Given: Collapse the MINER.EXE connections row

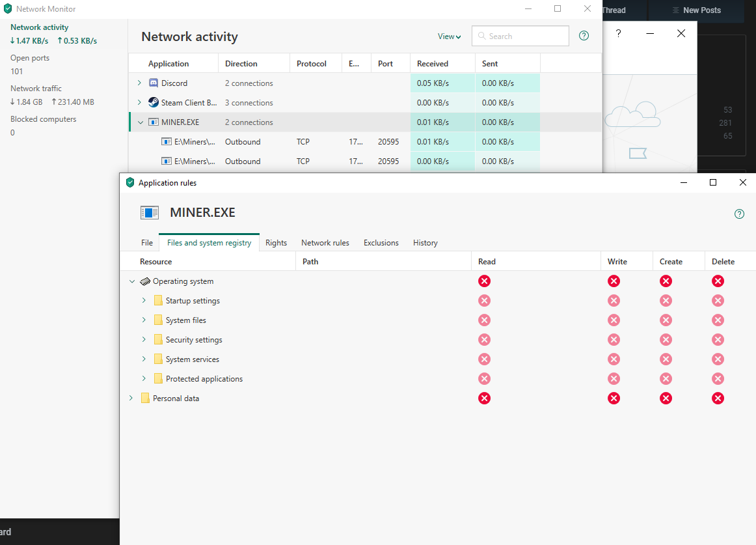Looking at the screenshot, I should pyautogui.click(x=141, y=122).
